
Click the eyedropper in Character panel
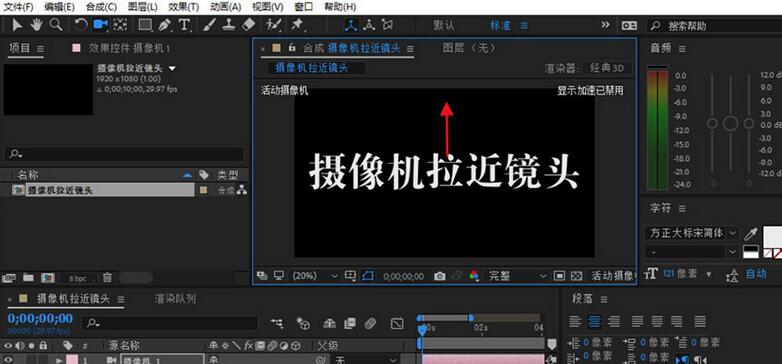[751, 233]
